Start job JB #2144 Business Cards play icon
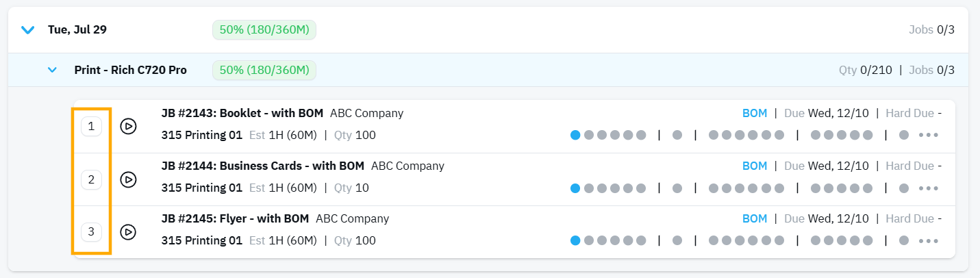This screenshot has height=278, width=980. 128,179
